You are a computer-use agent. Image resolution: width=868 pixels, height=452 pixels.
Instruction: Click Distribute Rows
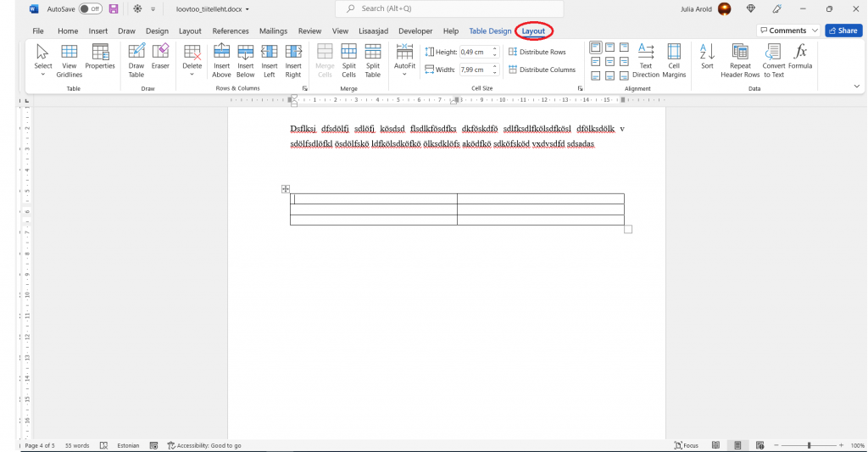click(x=537, y=52)
